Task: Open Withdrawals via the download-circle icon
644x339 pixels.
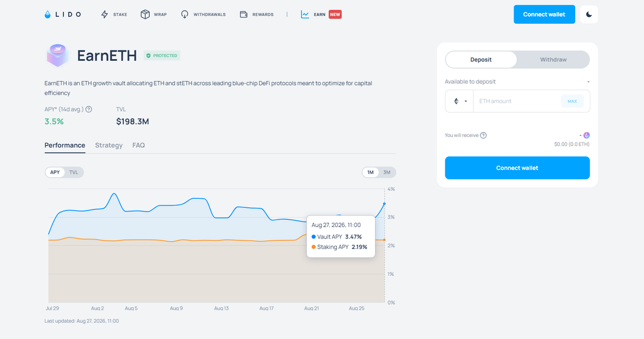Action: tap(185, 15)
